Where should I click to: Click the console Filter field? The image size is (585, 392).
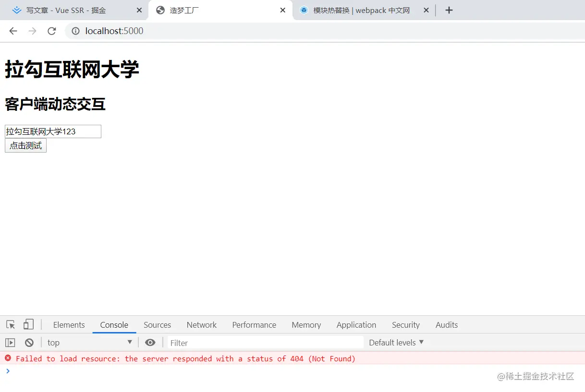point(265,343)
